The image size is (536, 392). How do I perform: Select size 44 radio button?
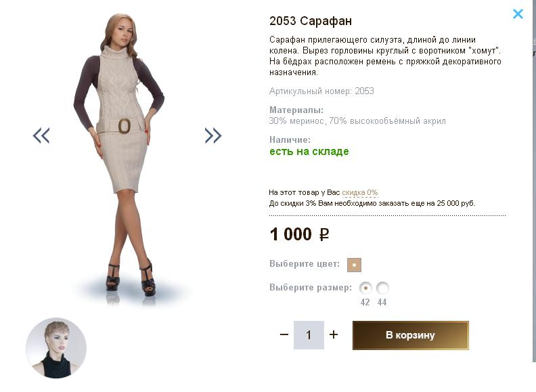382,288
